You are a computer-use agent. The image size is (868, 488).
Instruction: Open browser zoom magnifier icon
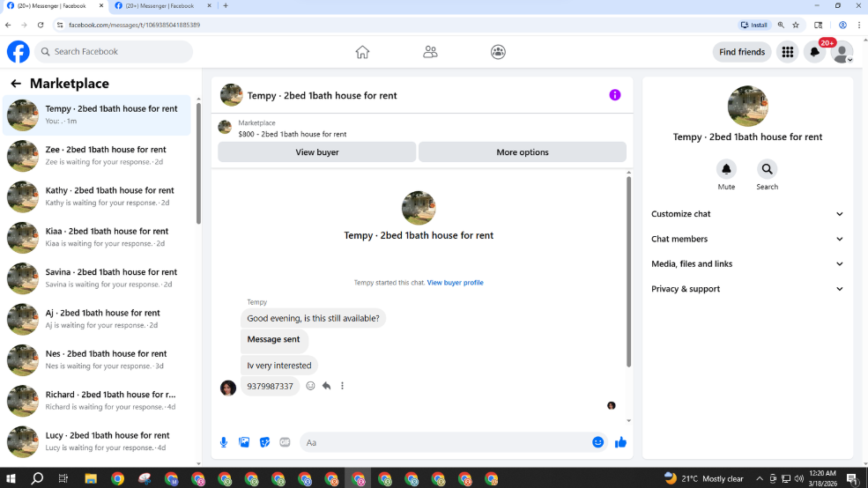[781, 25]
